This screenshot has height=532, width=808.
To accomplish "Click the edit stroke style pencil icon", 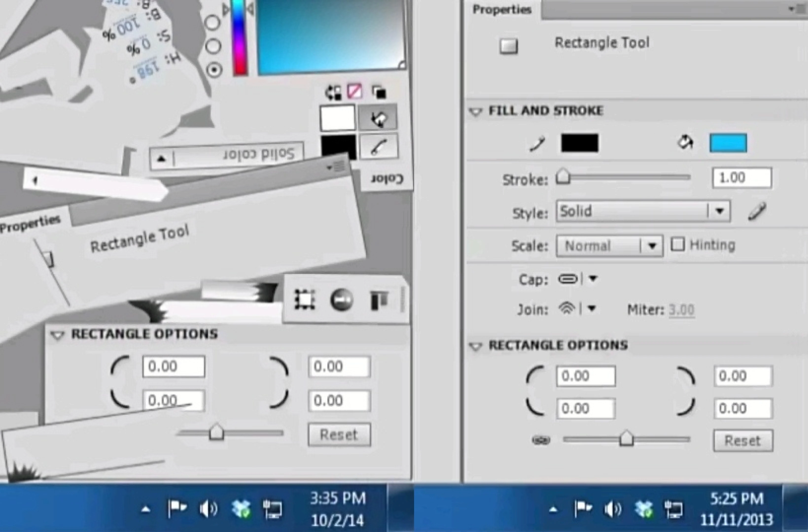I will pyautogui.click(x=757, y=211).
